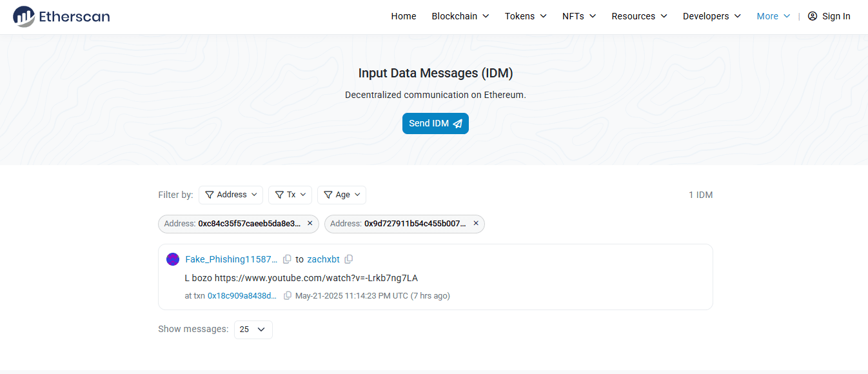Image resolution: width=868 pixels, height=374 pixels.
Task: Copy the transaction hash
Action: pos(288,296)
